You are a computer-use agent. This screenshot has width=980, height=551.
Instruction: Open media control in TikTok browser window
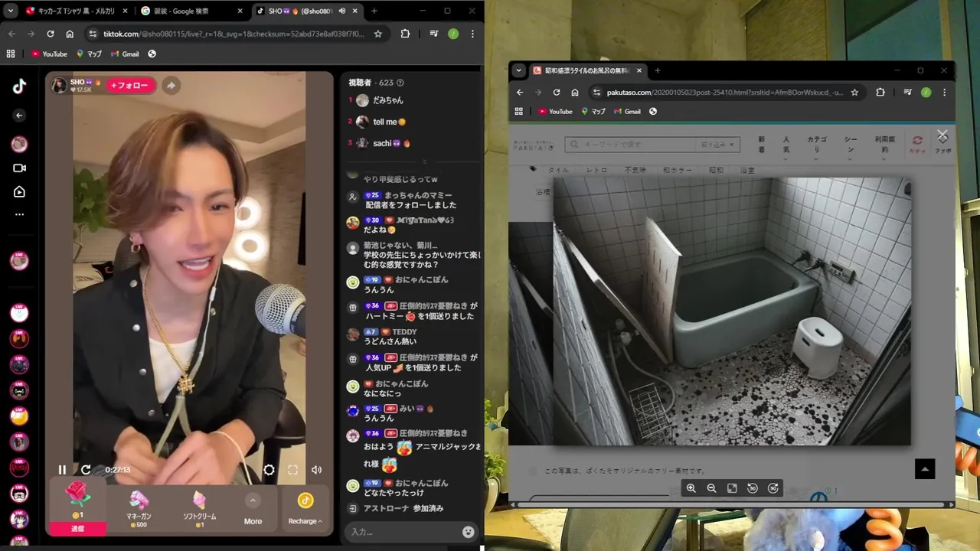(434, 34)
